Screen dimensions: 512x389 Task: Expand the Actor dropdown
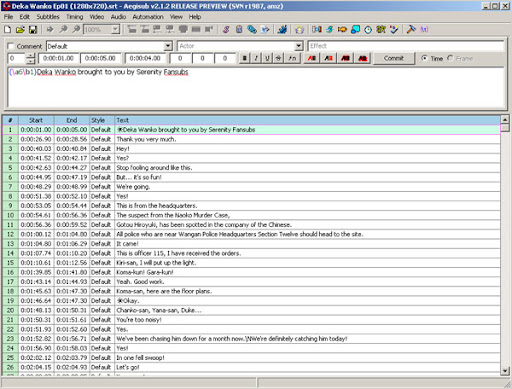click(299, 46)
